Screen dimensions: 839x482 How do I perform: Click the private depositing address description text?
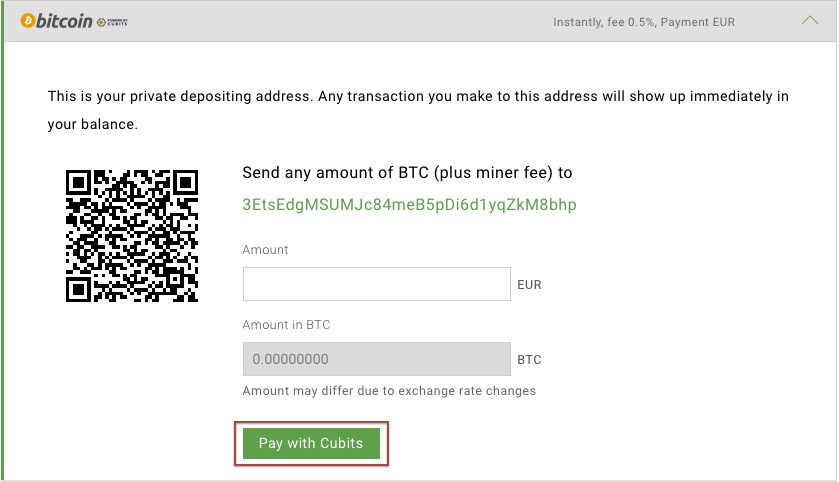(418, 110)
